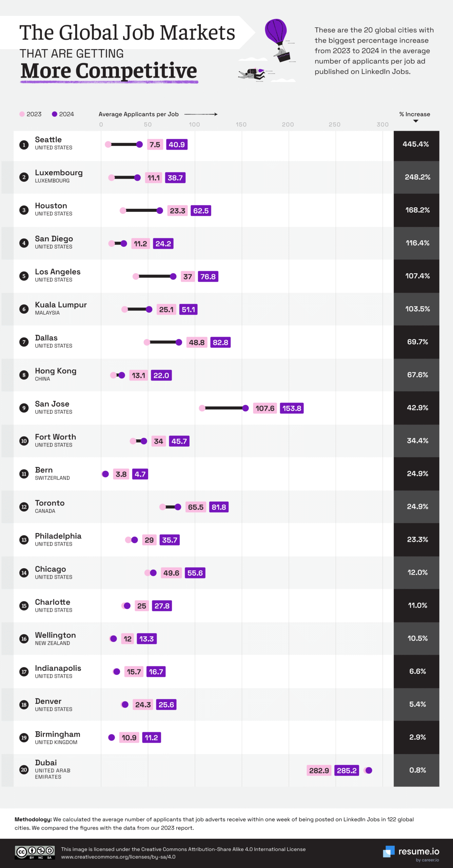Click the % Increase sort arrow
This screenshot has height=868, width=453.
click(416, 121)
